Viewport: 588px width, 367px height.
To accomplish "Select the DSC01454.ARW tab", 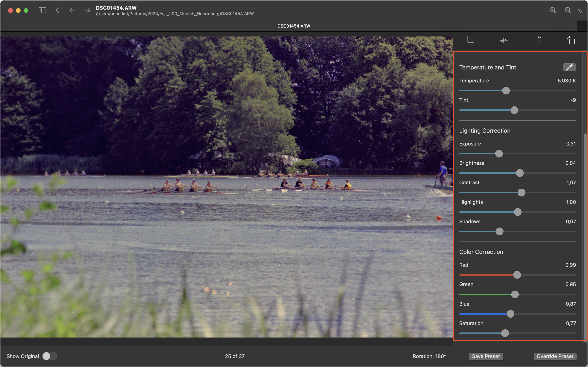I will pyautogui.click(x=293, y=26).
